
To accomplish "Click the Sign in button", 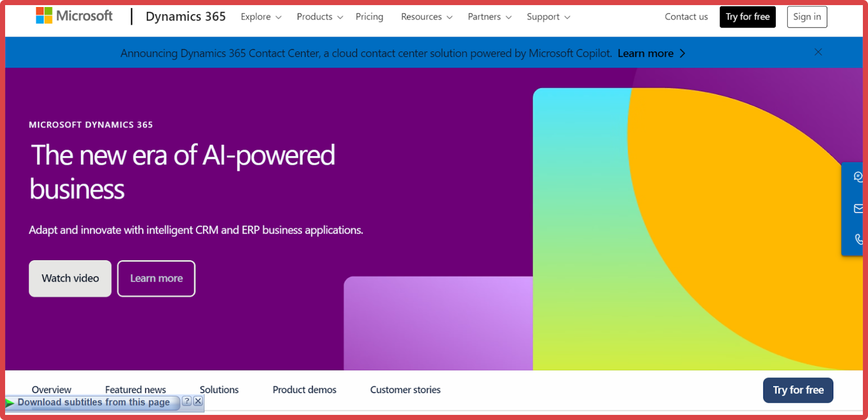I will point(807,17).
